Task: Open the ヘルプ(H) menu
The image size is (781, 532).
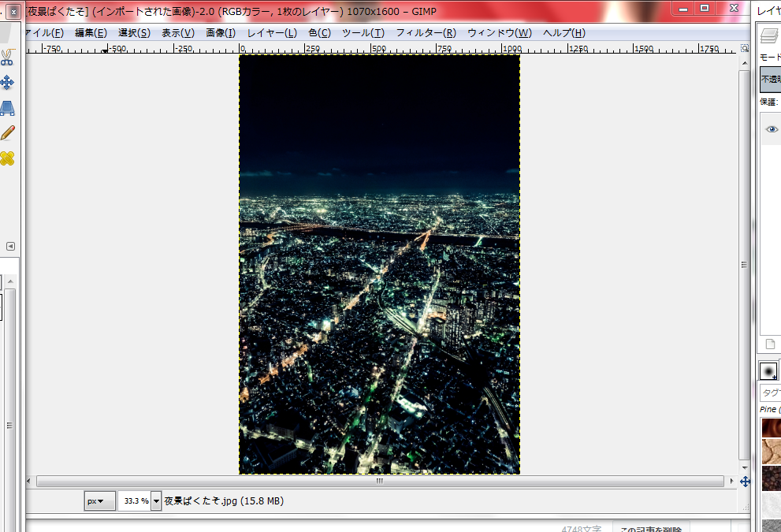Action: click(563, 33)
